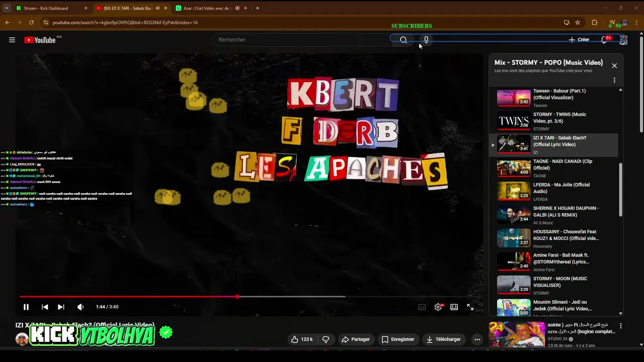Image resolution: width=644 pixels, height=362 pixels.
Task: Open the Créer upload menu
Action: 579,40
